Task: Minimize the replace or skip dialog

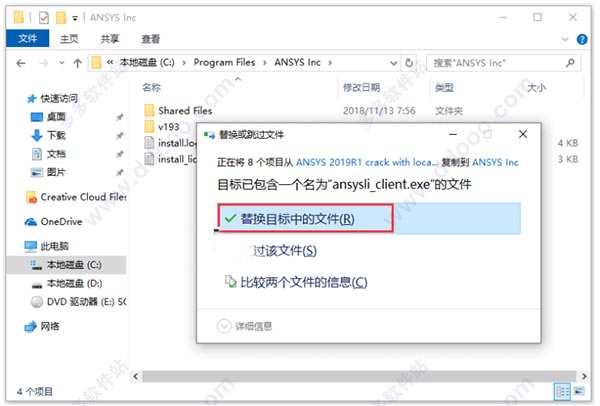Action: coord(453,134)
